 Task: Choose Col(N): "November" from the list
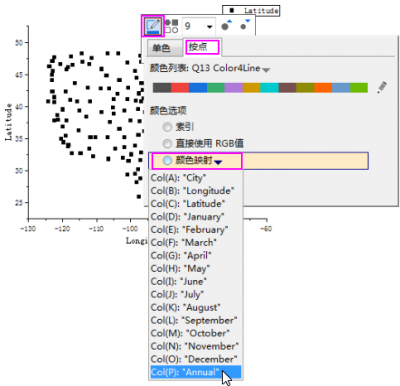(195, 346)
